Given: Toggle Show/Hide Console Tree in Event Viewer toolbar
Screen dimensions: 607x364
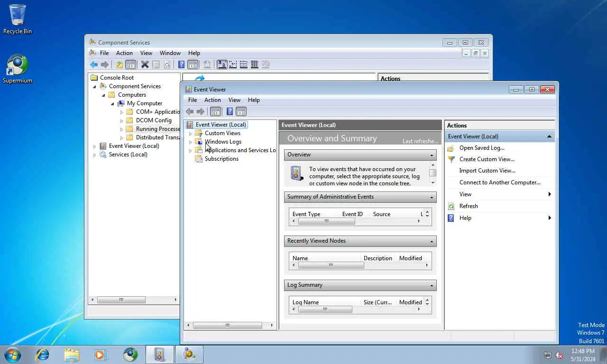Looking at the screenshot, I should coord(216,112).
